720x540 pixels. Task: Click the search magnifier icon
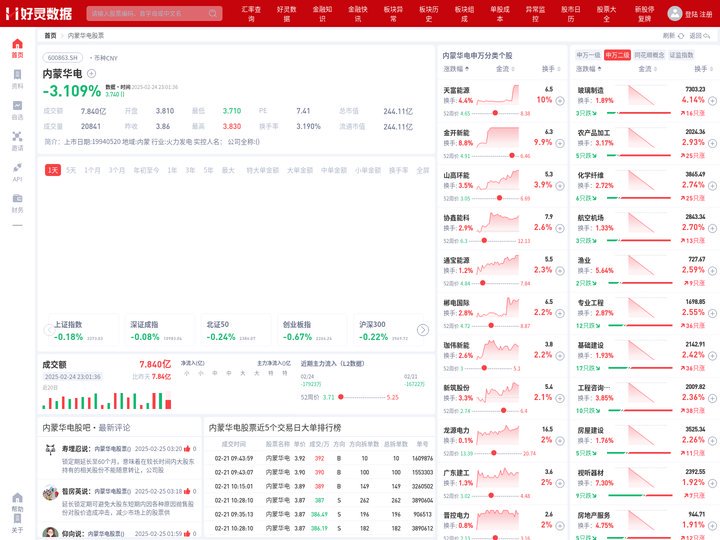tap(213, 13)
